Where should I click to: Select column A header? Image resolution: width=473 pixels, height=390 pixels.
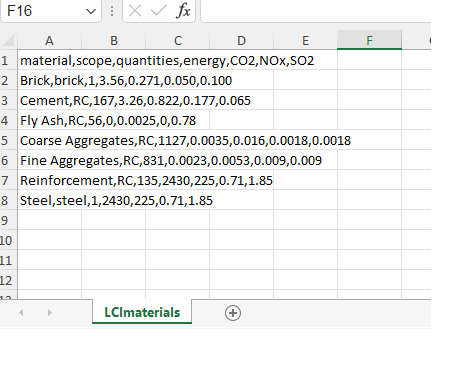[x=49, y=40]
